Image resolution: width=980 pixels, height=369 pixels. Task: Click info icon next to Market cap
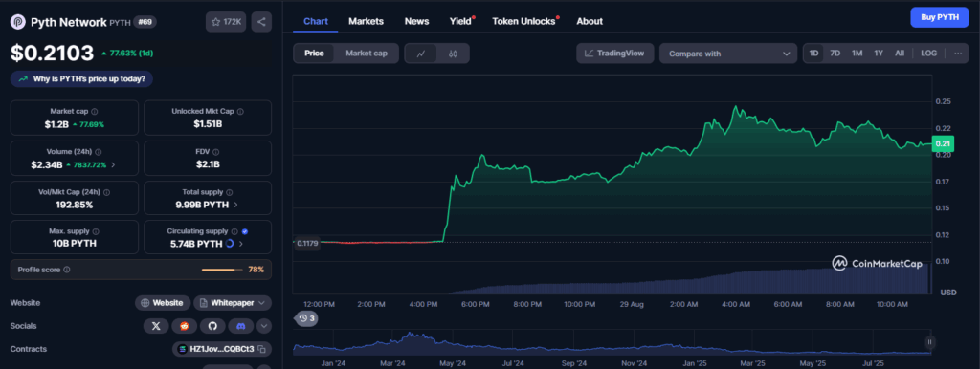tap(95, 111)
